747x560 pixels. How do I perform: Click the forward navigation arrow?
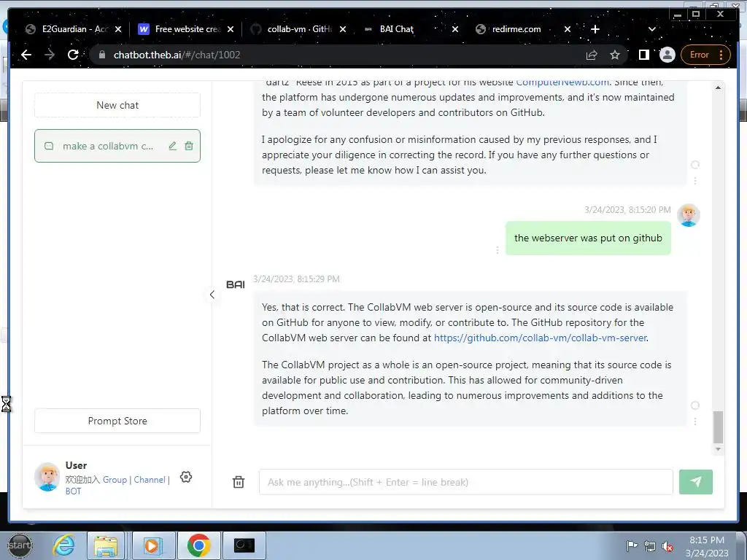coord(50,55)
